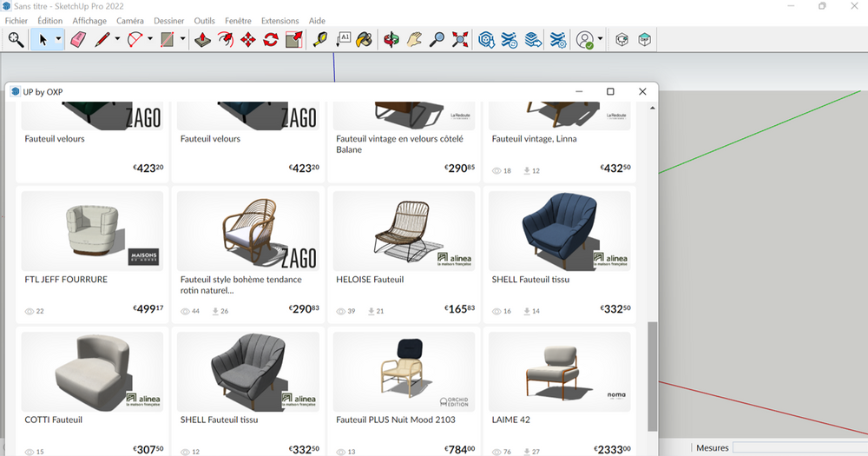The image size is (868, 456).
Task: Activate the Tape Measure tool
Action: coord(320,40)
